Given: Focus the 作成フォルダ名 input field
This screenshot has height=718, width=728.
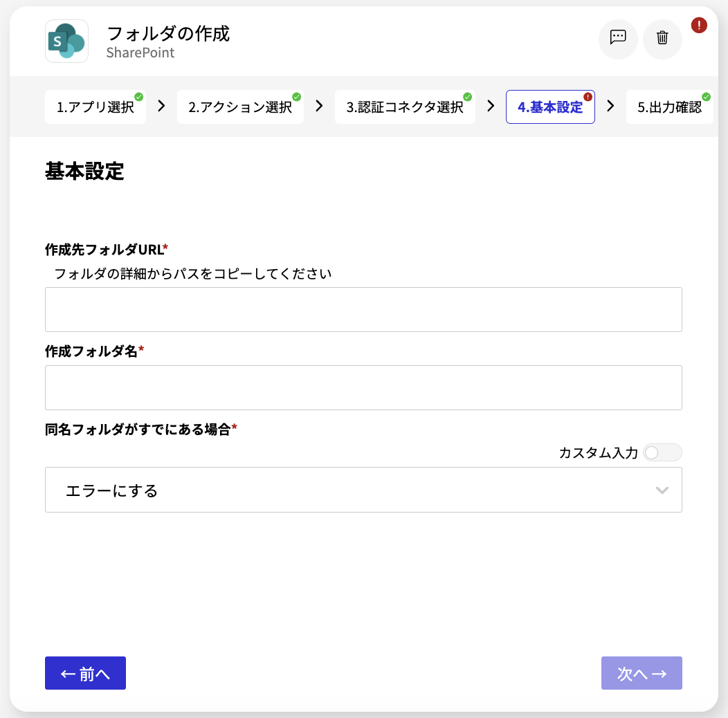Looking at the screenshot, I should pos(363,387).
